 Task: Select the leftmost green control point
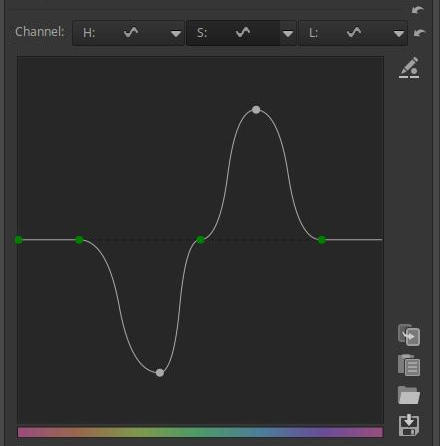tap(19, 240)
